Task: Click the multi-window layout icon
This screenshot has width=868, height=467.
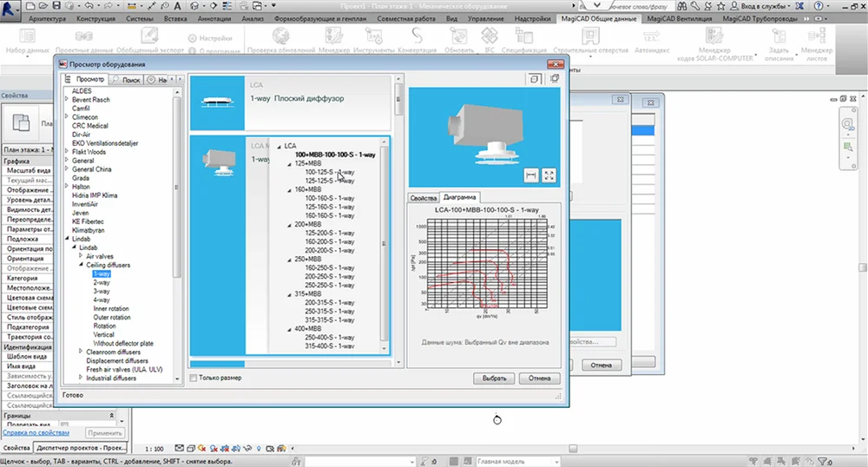Action: pyautogui.click(x=554, y=79)
